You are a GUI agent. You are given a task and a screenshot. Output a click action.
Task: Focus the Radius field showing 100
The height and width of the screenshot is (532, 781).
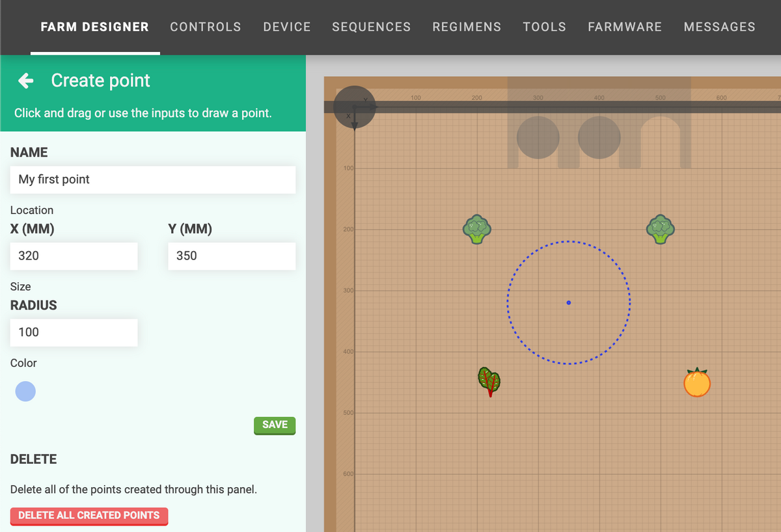pos(74,332)
